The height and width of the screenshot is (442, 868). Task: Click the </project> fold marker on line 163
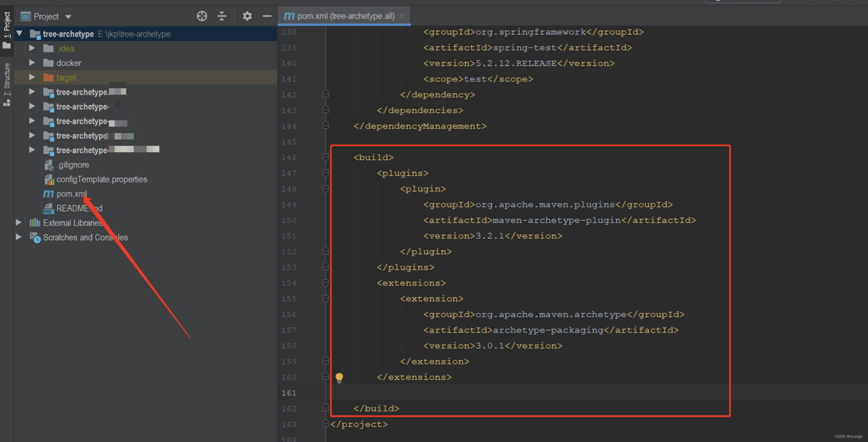tap(325, 423)
